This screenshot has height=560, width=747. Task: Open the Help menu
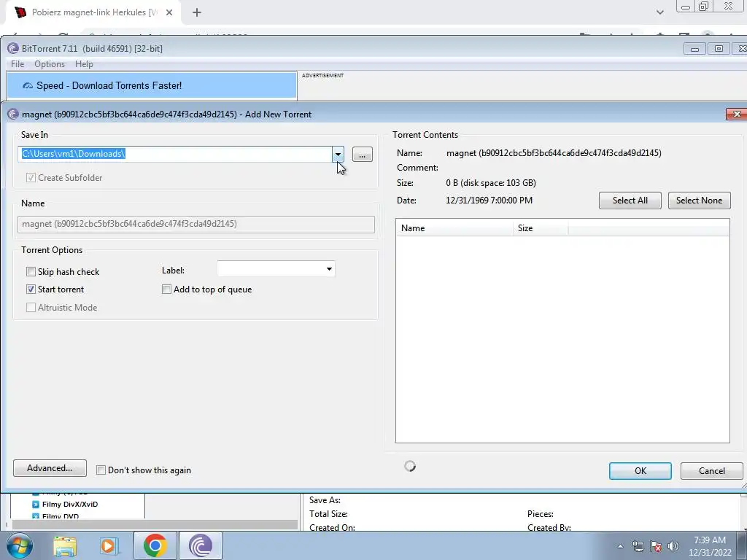84,64
